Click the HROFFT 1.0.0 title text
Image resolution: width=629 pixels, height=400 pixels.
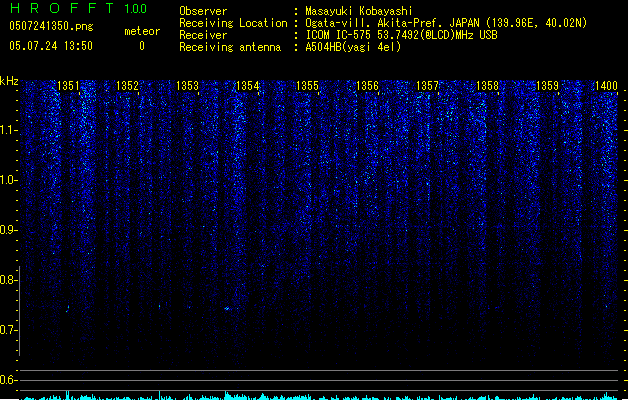tap(79, 8)
